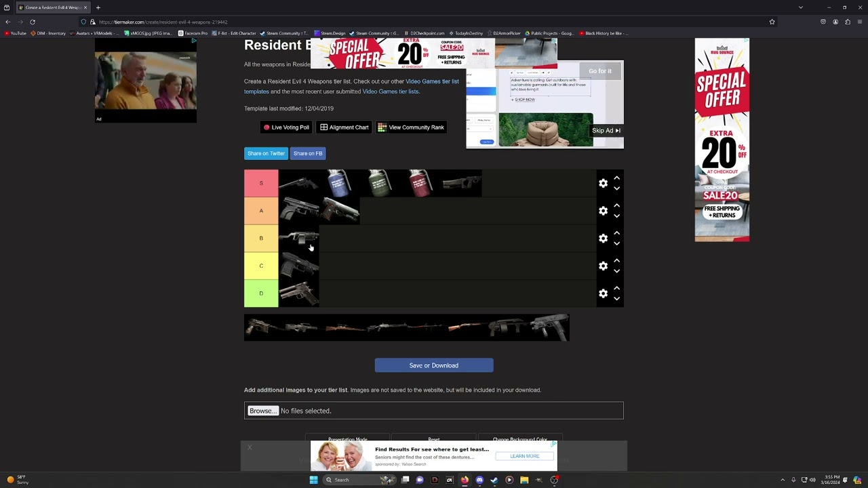The image size is (868, 488).
Task: Open YouTube bookmark
Action: [x=16, y=33]
